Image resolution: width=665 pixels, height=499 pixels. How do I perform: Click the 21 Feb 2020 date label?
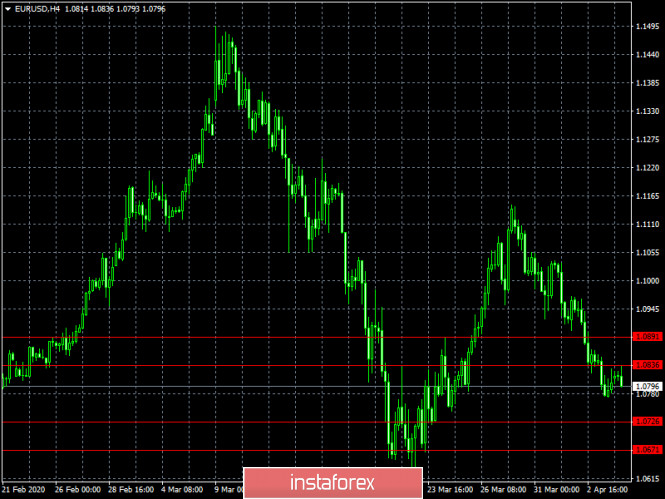pyautogui.click(x=24, y=491)
